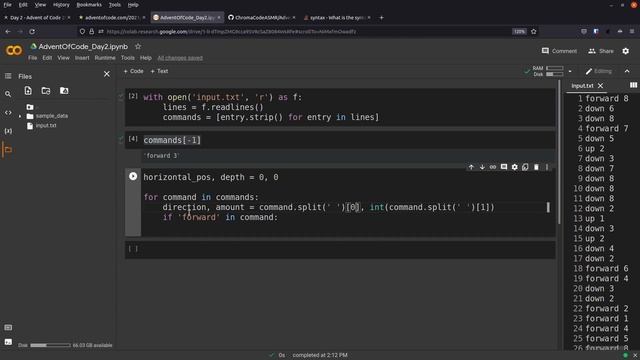The image size is (640, 360).
Task: Star the AdventOfCode_Day2.ipynb notebook
Action: (138, 47)
